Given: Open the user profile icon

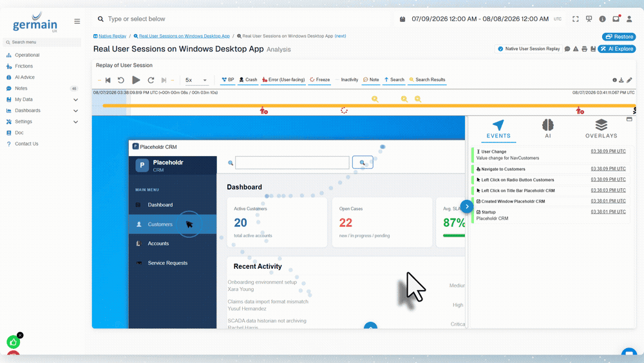Looking at the screenshot, I should point(629,19).
